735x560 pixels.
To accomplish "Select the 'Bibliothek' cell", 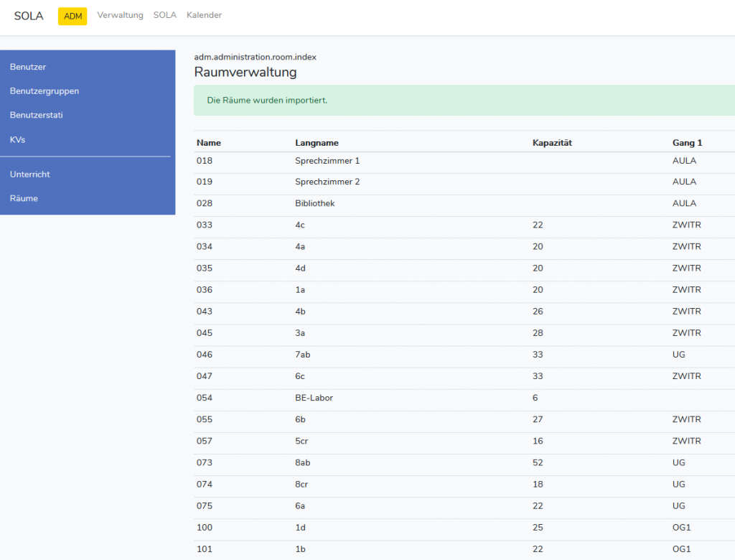I will coord(315,203).
